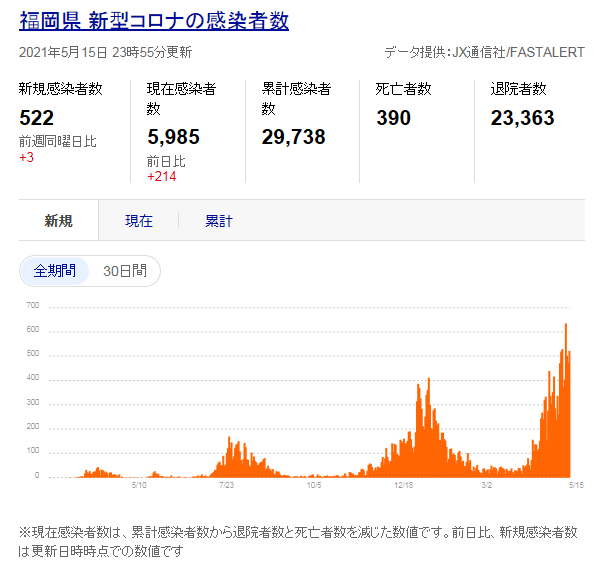Switch to the 現在 tab

(x=139, y=221)
